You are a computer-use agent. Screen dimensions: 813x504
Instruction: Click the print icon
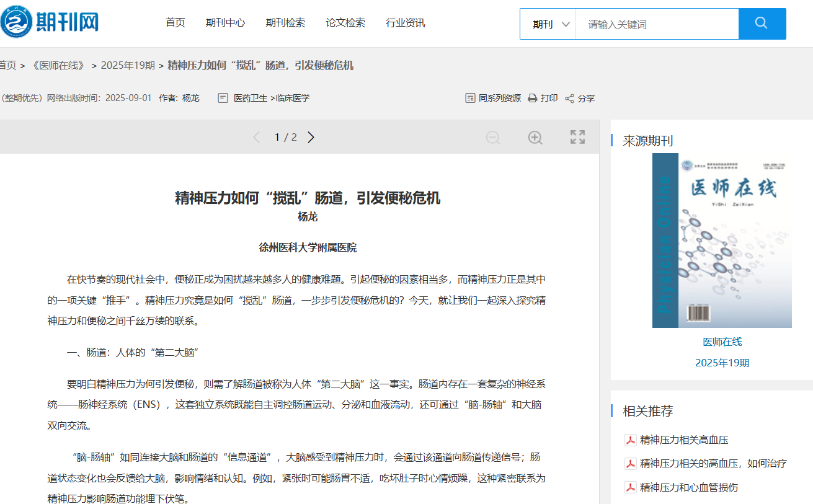coord(532,98)
